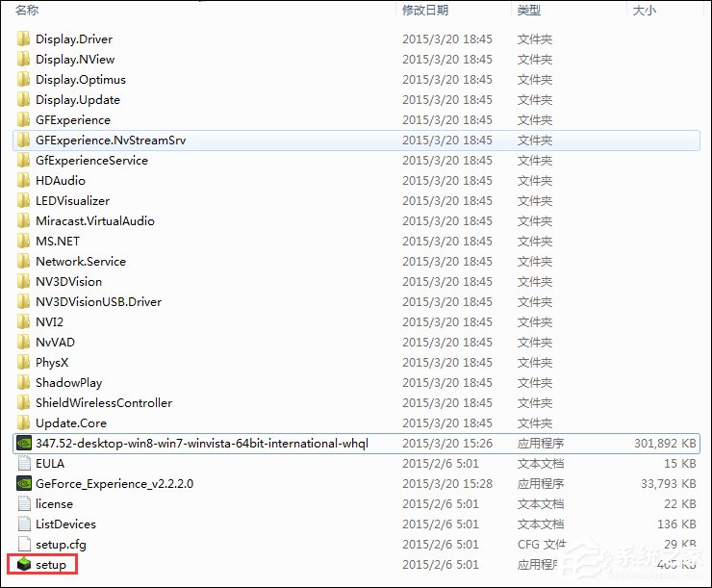Click the MS.NET folder icon
This screenshot has height=588, width=712.
click(x=24, y=242)
